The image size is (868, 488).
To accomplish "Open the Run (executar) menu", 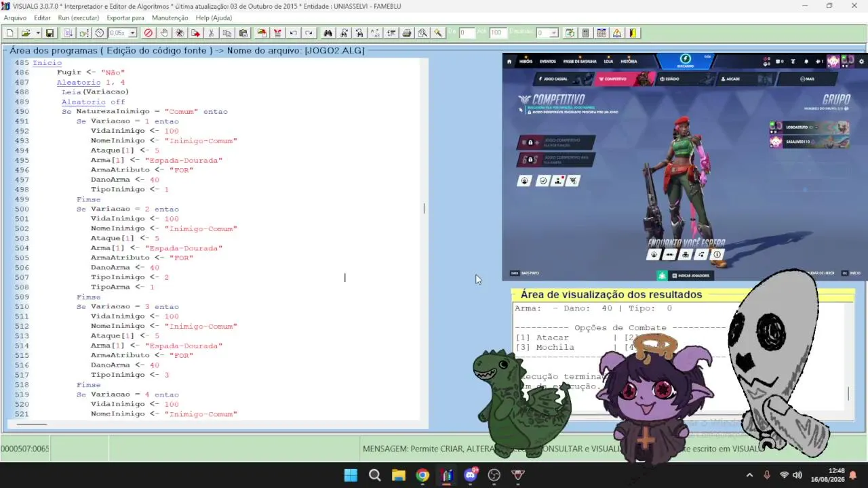I will [79, 18].
